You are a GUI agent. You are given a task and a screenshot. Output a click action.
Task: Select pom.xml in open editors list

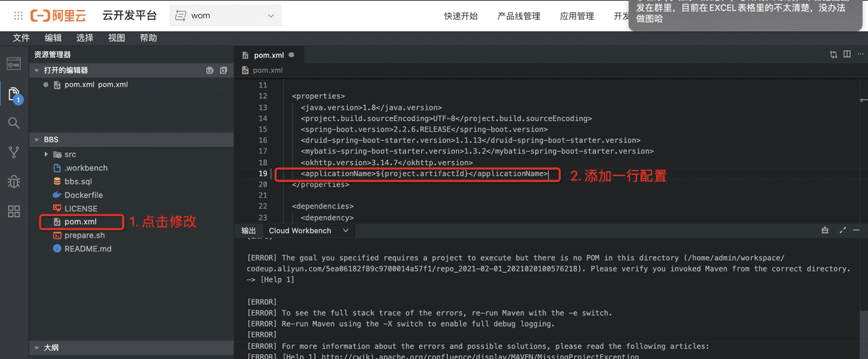click(x=132, y=85)
